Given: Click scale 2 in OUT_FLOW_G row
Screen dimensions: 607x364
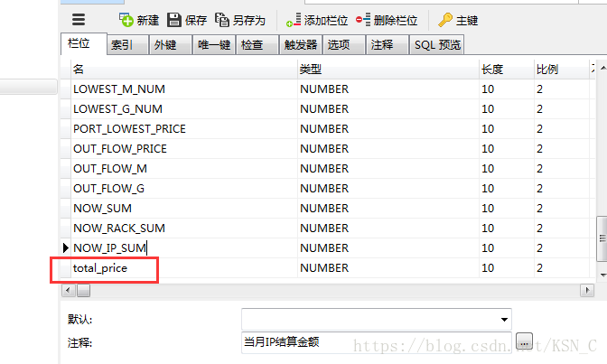Looking at the screenshot, I should pos(539,188).
